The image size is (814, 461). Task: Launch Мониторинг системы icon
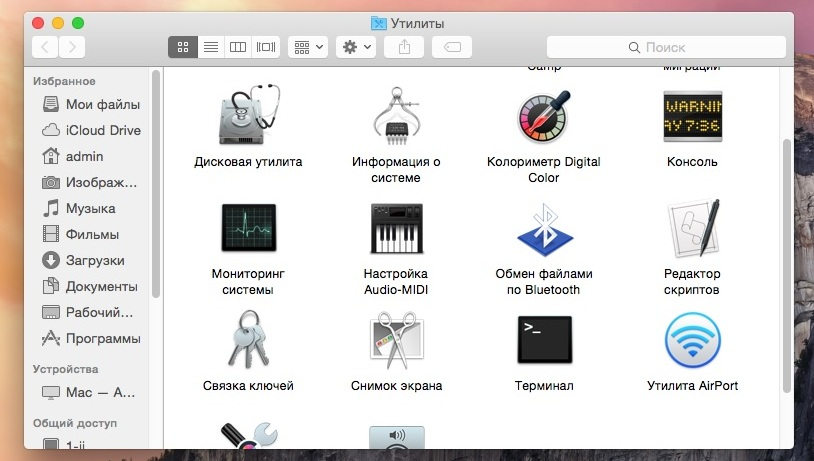click(x=249, y=227)
